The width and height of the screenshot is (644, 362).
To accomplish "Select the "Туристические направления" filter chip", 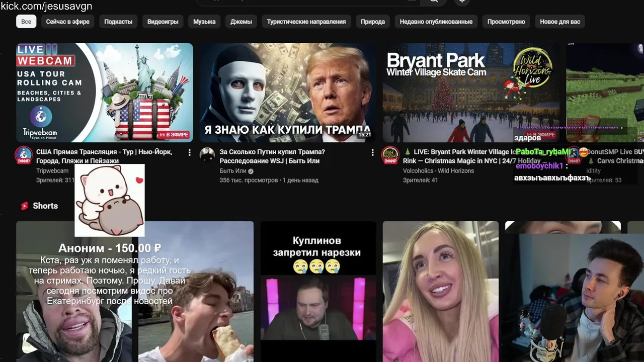I will pos(306,22).
